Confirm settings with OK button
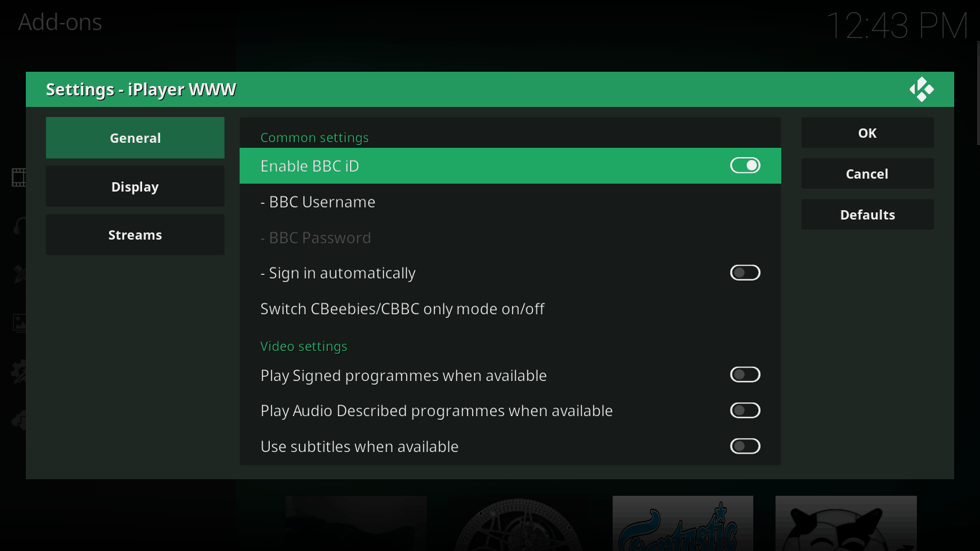 [867, 133]
